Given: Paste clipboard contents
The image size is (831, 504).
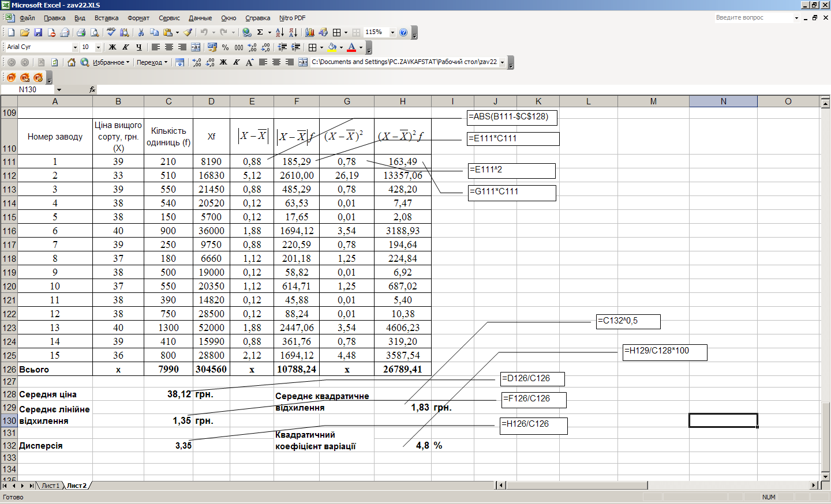Looking at the screenshot, I should point(168,32).
